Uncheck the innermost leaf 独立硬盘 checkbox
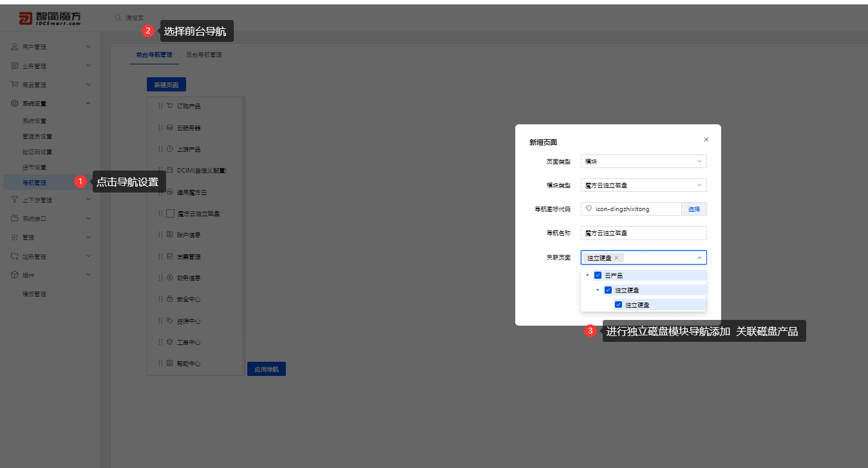The width and height of the screenshot is (868, 468). coord(619,304)
